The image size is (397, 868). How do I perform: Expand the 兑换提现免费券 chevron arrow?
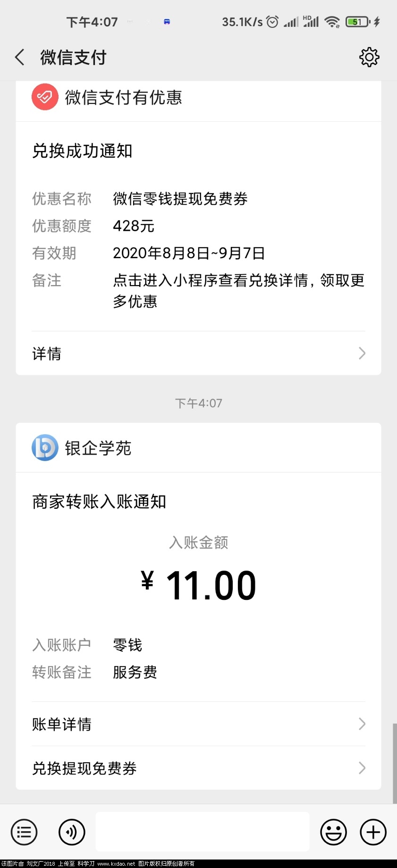tap(362, 768)
